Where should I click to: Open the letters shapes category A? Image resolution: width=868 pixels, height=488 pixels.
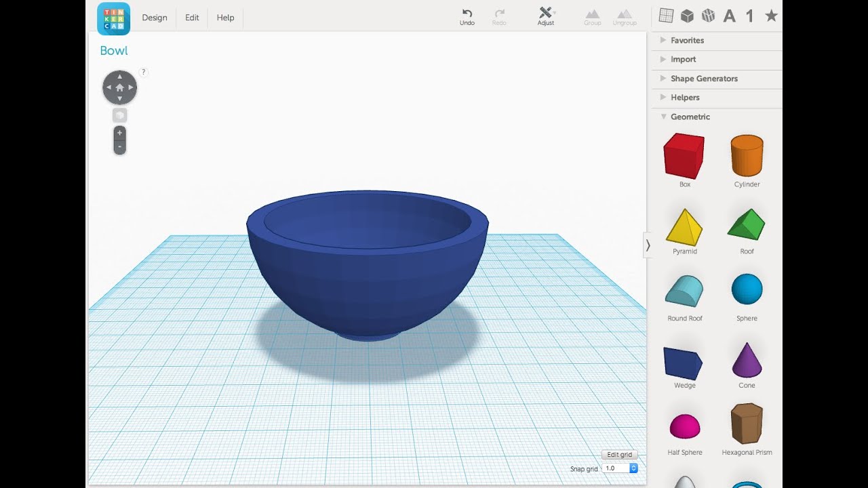(730, 16)
